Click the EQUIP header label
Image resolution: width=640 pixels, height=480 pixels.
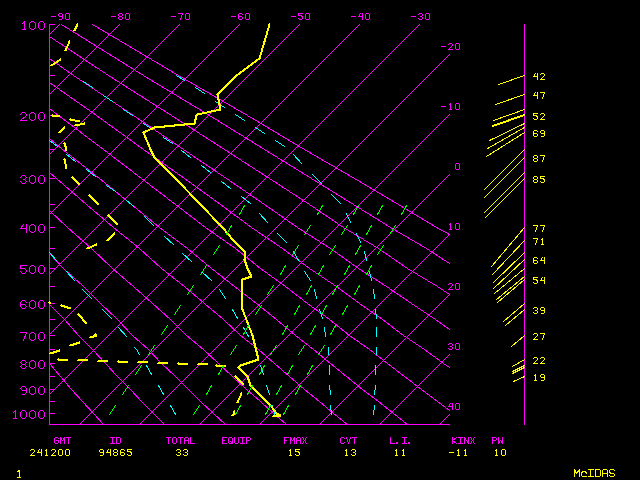(x=236, y=440)
